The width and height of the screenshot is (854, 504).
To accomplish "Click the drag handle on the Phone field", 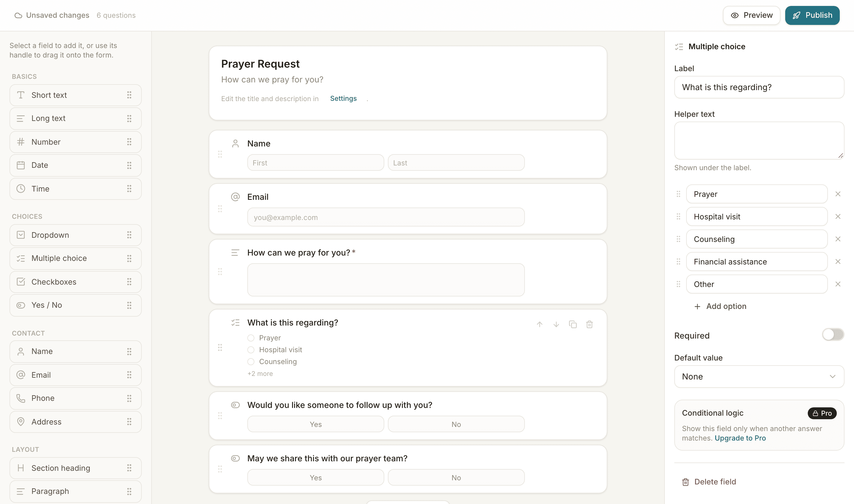I will click(129, 398).
